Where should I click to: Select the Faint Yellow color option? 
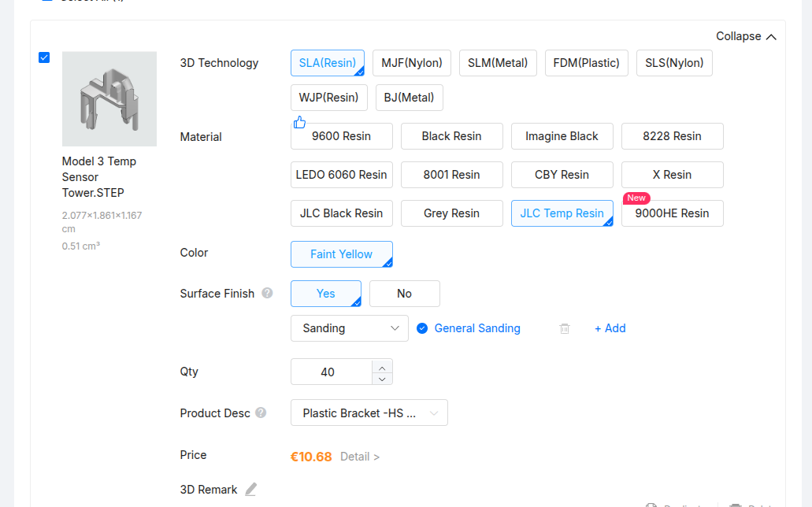(341, 254)
